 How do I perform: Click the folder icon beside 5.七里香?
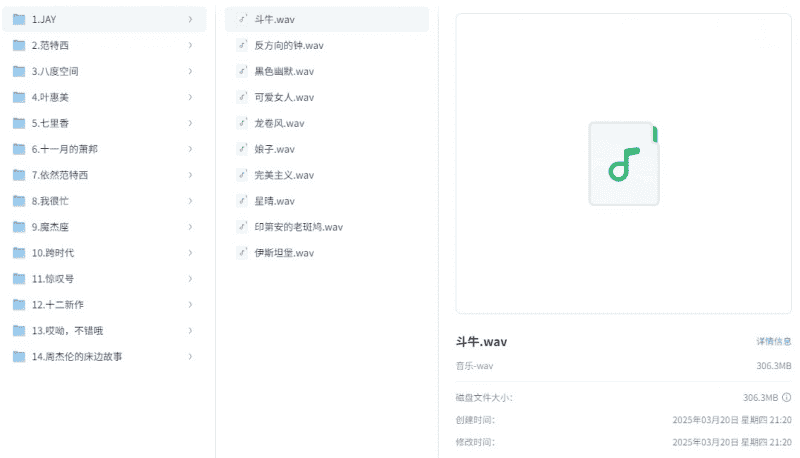pos(19,123)
